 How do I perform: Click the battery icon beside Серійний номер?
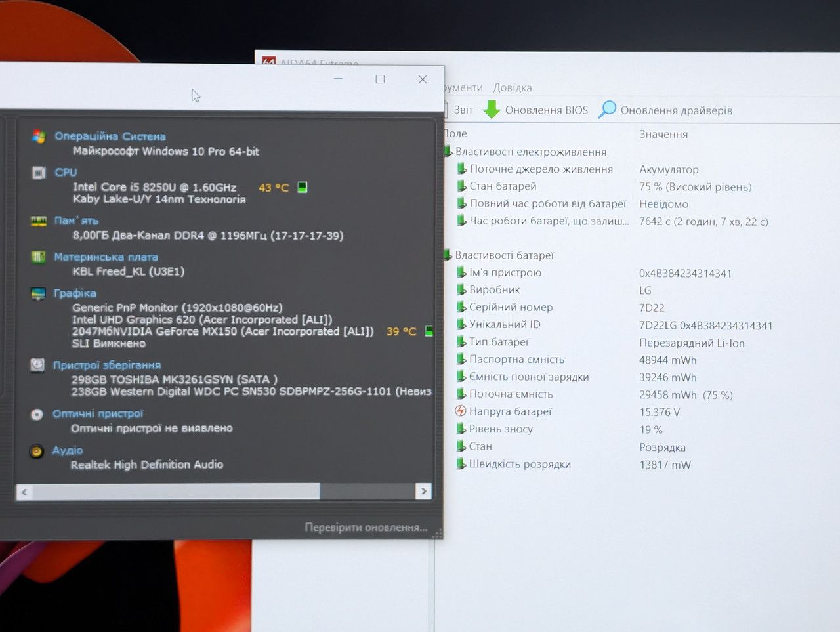coord(461,306)
